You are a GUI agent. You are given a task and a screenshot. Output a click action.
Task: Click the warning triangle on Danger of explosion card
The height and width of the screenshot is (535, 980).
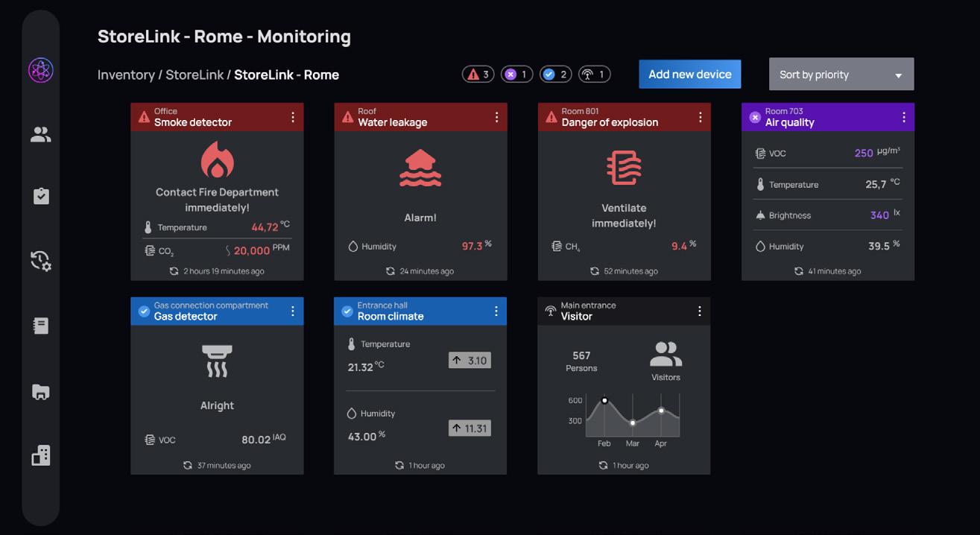pyautogui.click(x=551, y=117)
